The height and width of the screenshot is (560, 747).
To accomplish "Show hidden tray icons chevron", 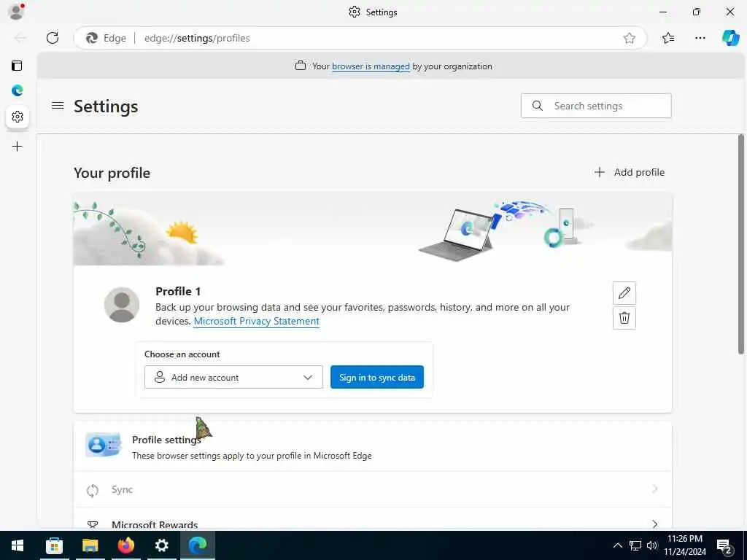I will coord(617,545).
